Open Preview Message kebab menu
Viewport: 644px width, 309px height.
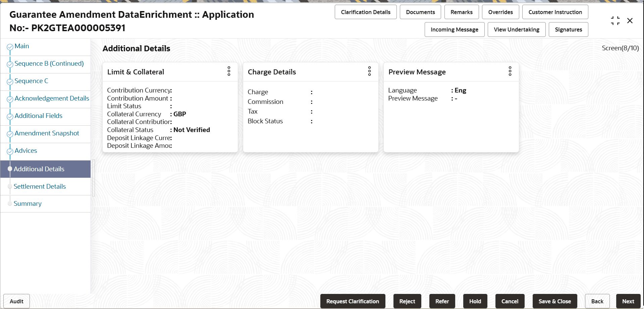510,71
